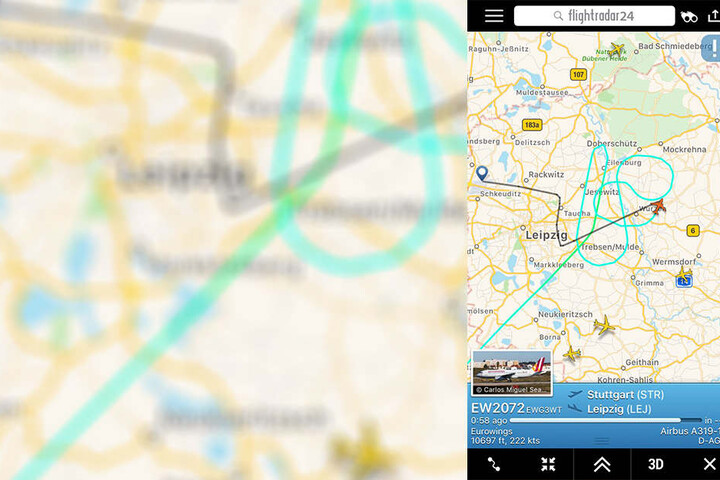Image resolution: width=720 pixels, height=480 pixels.
Task: Select the red highlighted aircraft near Wurzen
Action: point(658,206)
